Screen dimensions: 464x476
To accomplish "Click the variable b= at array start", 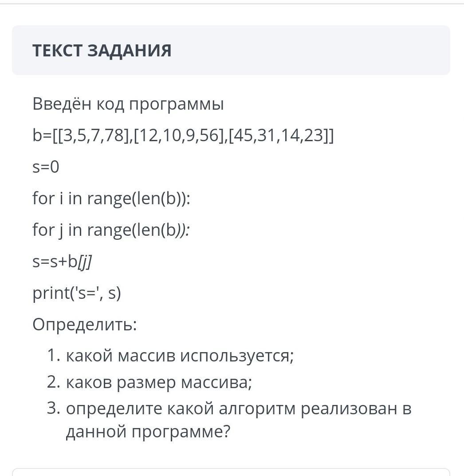I will (42, 135).
